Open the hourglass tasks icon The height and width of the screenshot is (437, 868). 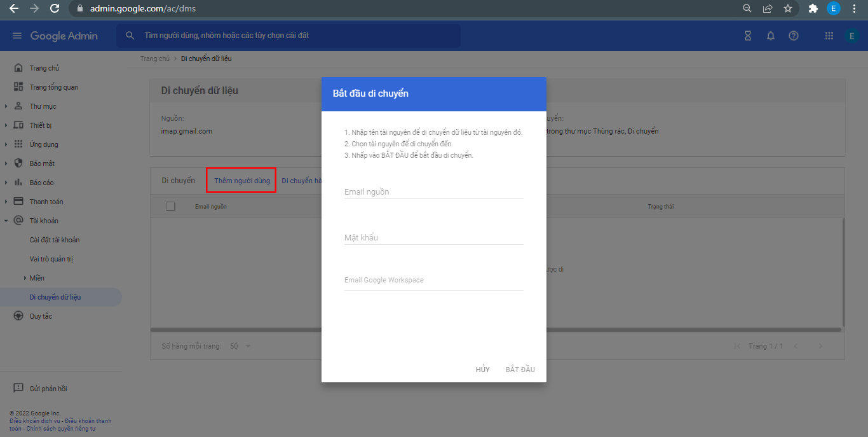tap(748, 36)
